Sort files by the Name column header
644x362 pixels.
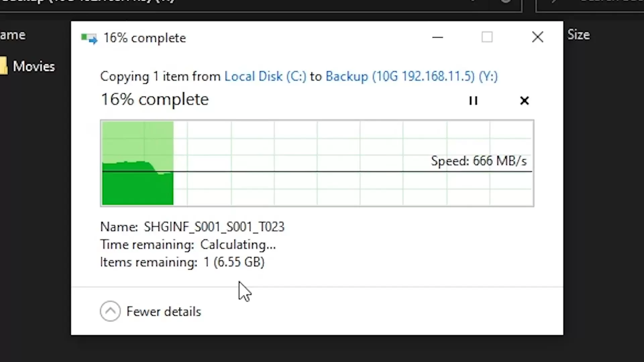[x=13, y=35]
